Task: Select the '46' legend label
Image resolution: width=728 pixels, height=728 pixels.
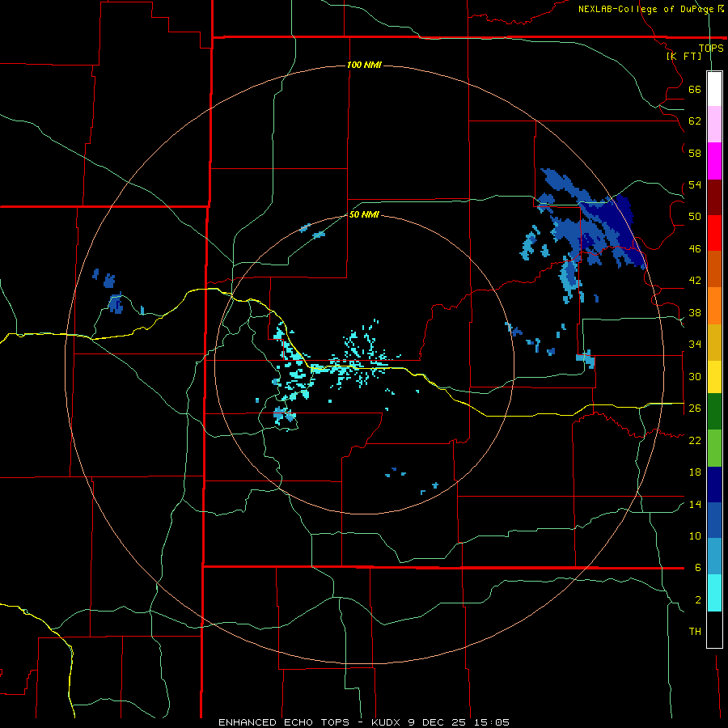Action: click(x=695, y=249)
